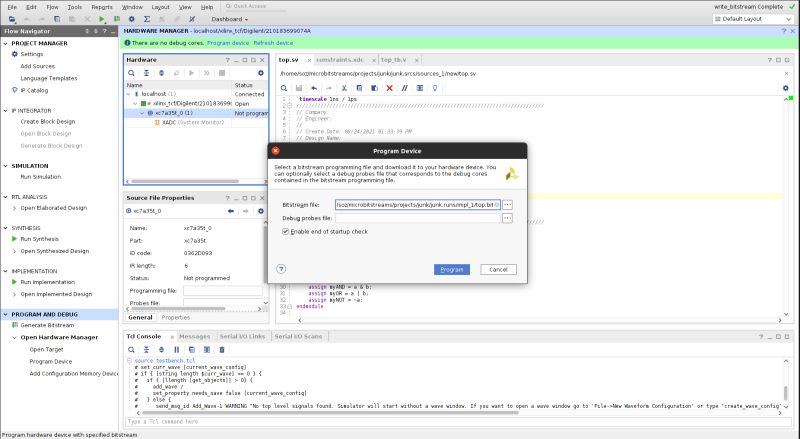Click Program device icon next to run arrow
This screenshot has width=800, height=439.
click(117, 19)
